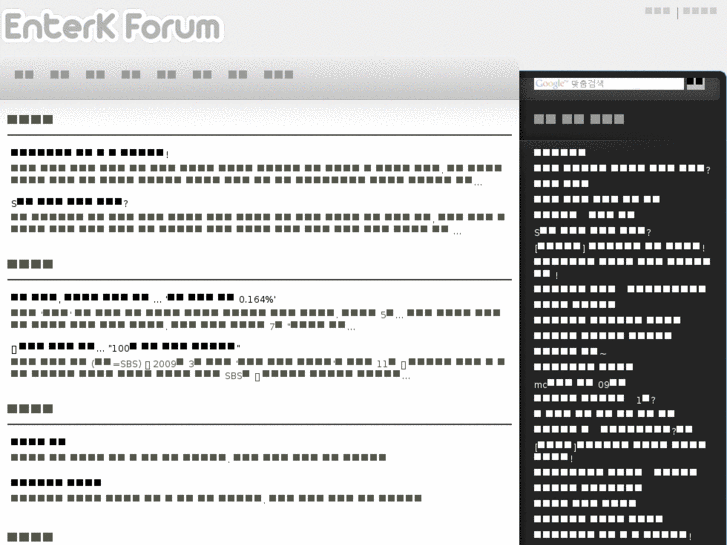Click the article summary mentioning "=SBS) 2009"
Image resolution: width=727 pixels, height=545 pixels.
[258, 369]
